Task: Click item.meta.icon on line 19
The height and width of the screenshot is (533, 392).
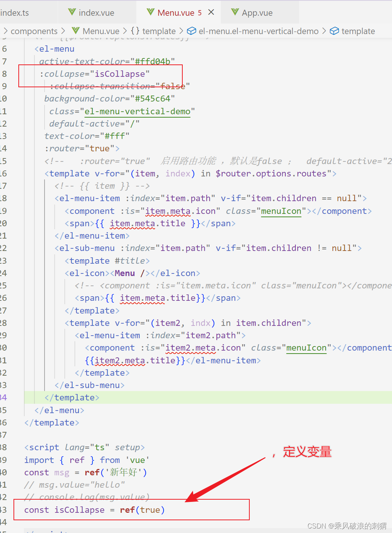Action: [x=180, y=211]
